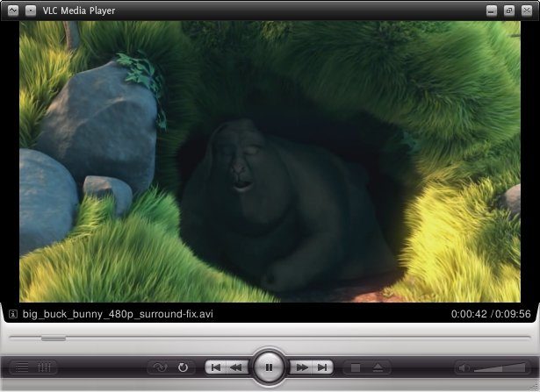Mute the audio speaker icon
The height and width of the screenshot is (392, 540).
[x=464, y=368]
